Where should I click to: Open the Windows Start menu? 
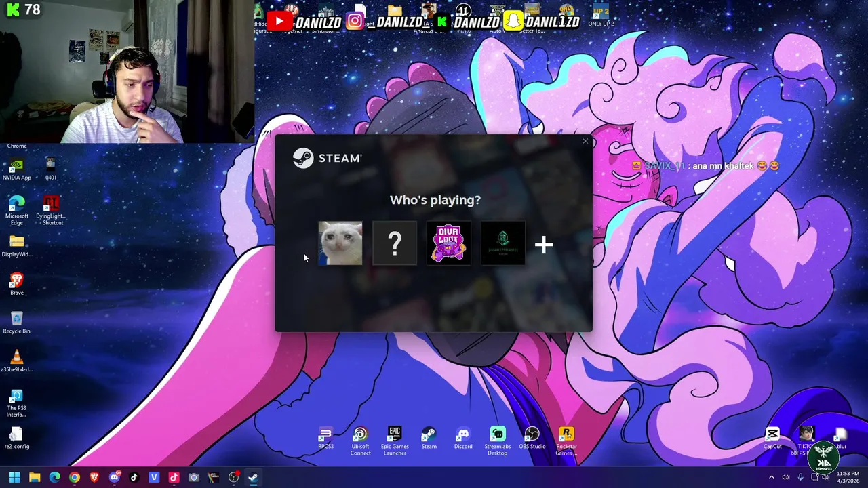click(14, 477)
